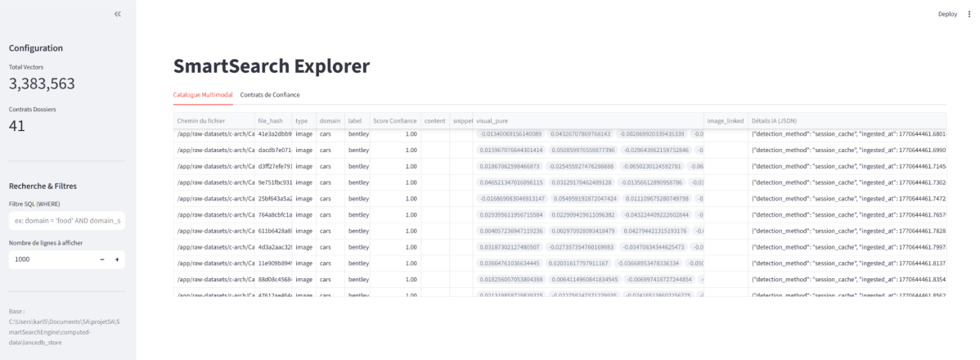The width and height of the screenshot is (980, 360).
Task: Focus the Filtre SQL (WHERE) input
Action: click(67, 221)
